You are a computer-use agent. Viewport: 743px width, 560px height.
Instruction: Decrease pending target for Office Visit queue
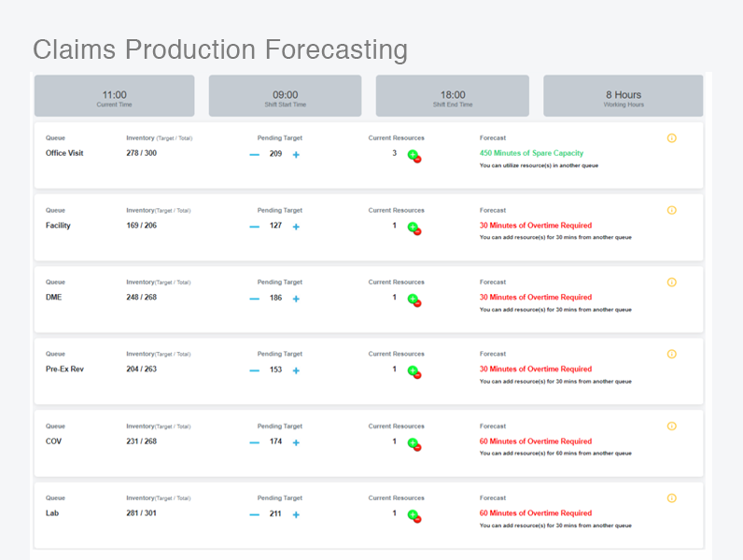pos(255,155)
